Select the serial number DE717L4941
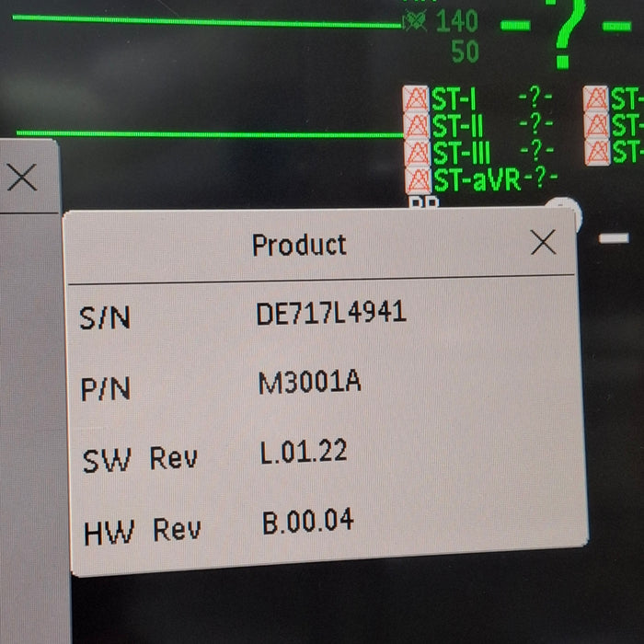 [331, 313]
